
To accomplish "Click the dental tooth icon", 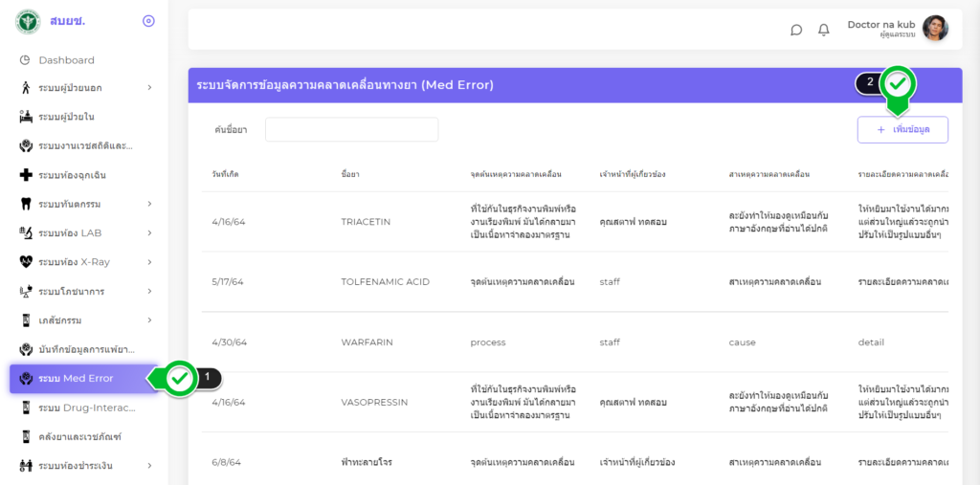I will pos(26,204).
